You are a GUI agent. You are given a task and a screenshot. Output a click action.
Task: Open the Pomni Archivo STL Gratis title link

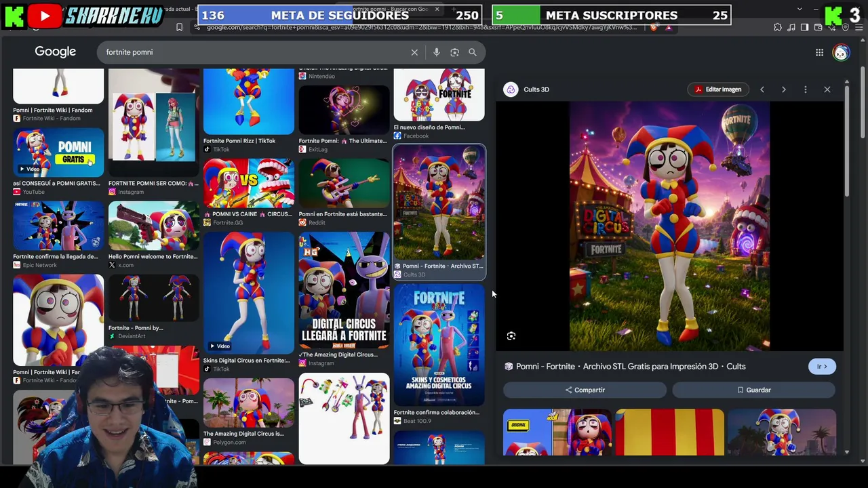coord(631,367)
